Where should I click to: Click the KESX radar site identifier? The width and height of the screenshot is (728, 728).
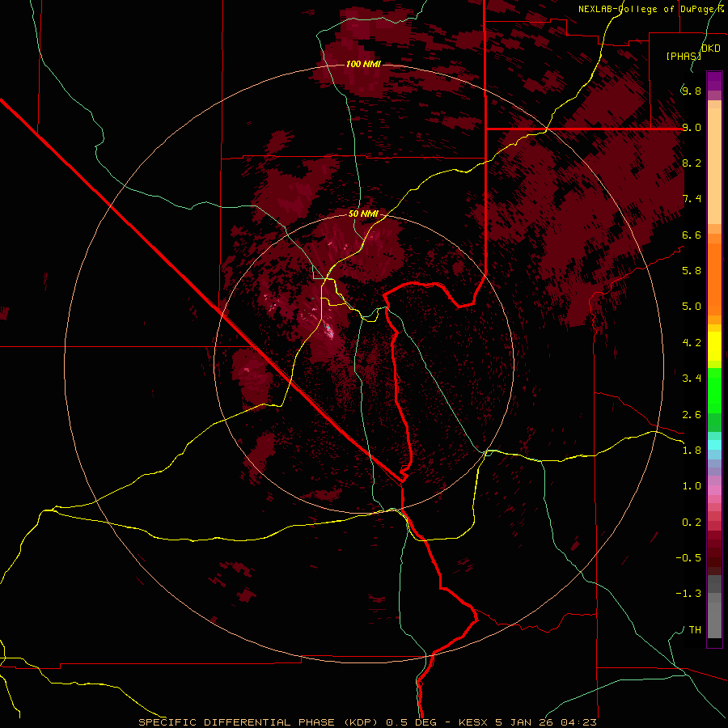point(473,722)
